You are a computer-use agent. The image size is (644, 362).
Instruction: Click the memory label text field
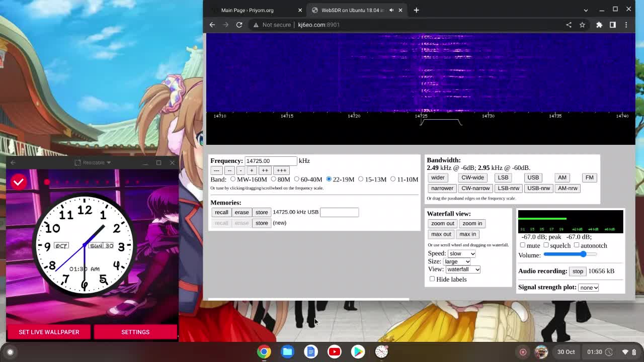coord(339,212)
